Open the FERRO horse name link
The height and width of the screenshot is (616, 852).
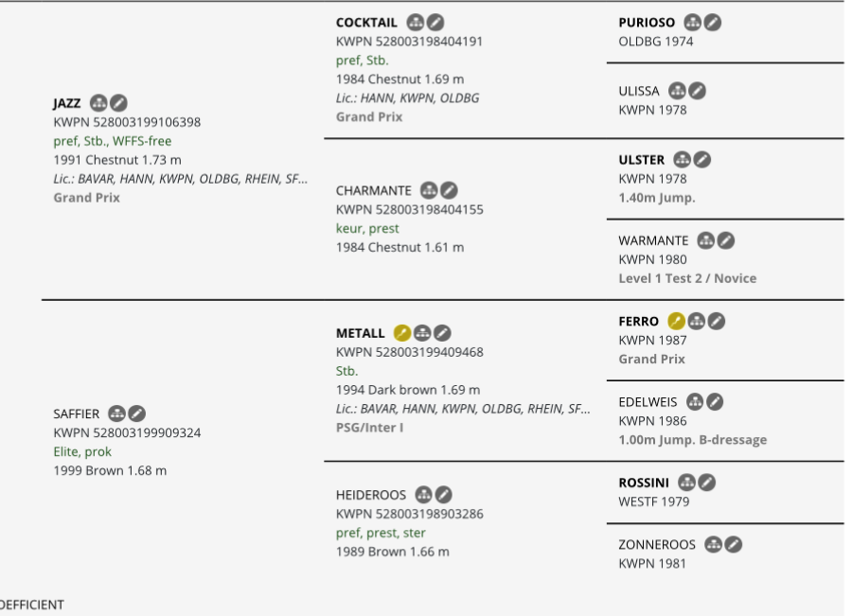[638, 321]
